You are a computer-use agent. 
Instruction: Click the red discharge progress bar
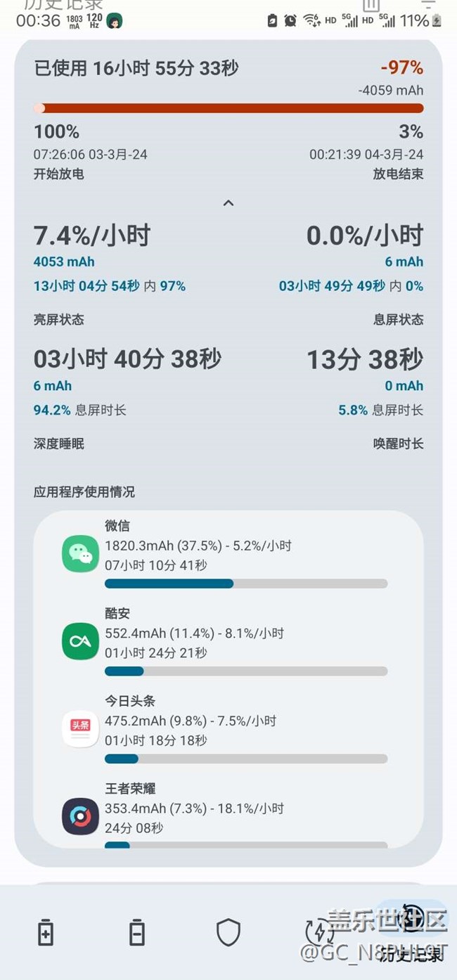[x=228, y=108]
